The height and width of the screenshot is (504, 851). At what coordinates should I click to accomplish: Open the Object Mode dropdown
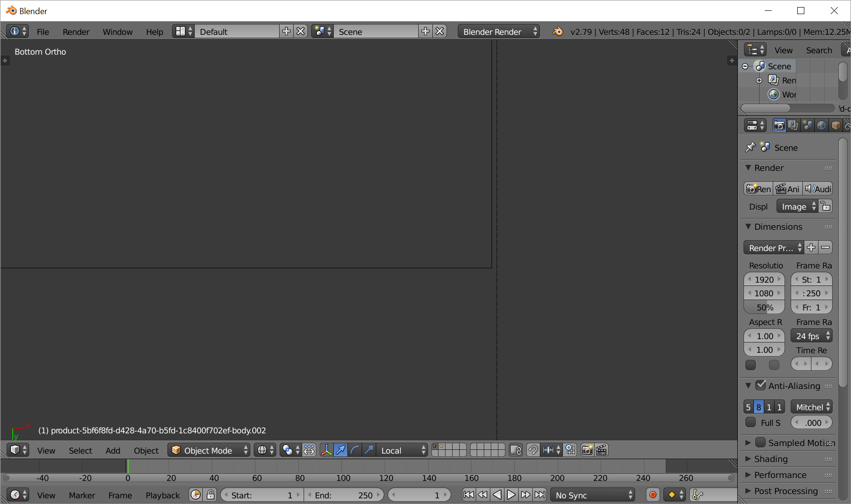209,450
